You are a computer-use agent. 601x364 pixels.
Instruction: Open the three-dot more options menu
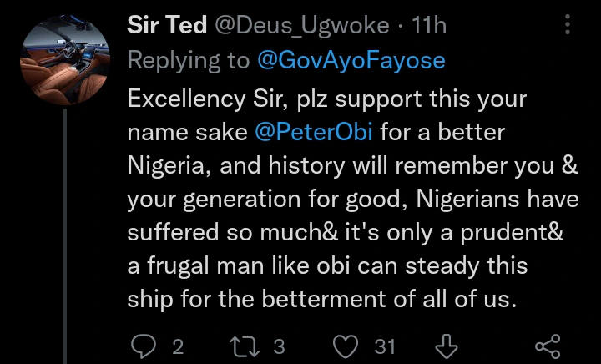pyautogui.click(x=568, y=26)
